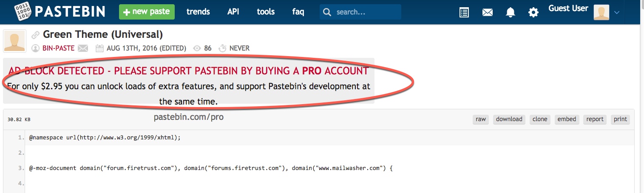Open settings gear icon
644x193 pixels.
coord(533,12)
